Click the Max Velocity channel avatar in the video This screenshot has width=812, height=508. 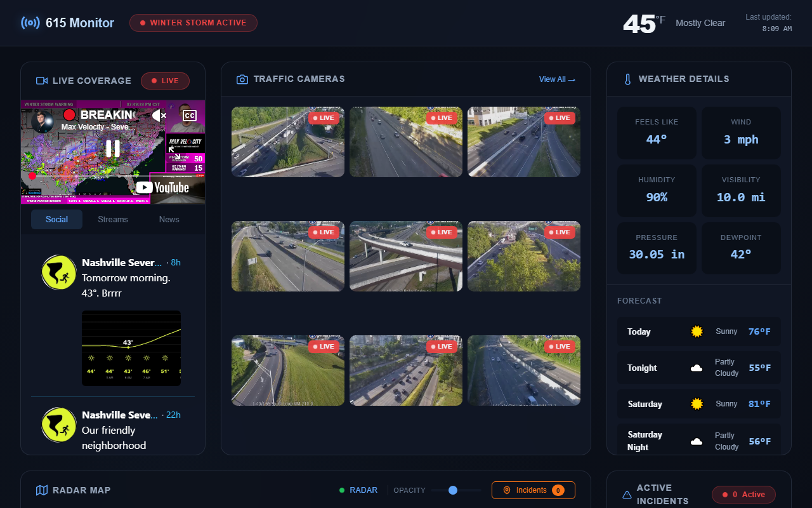tap(42, 121)
